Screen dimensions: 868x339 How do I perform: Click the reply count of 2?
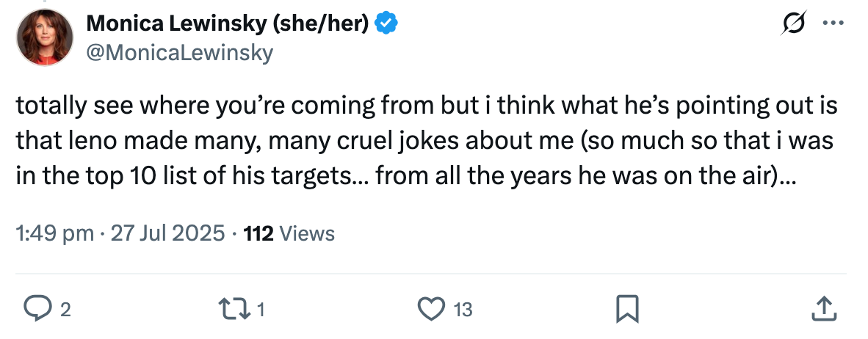(65, 310)
